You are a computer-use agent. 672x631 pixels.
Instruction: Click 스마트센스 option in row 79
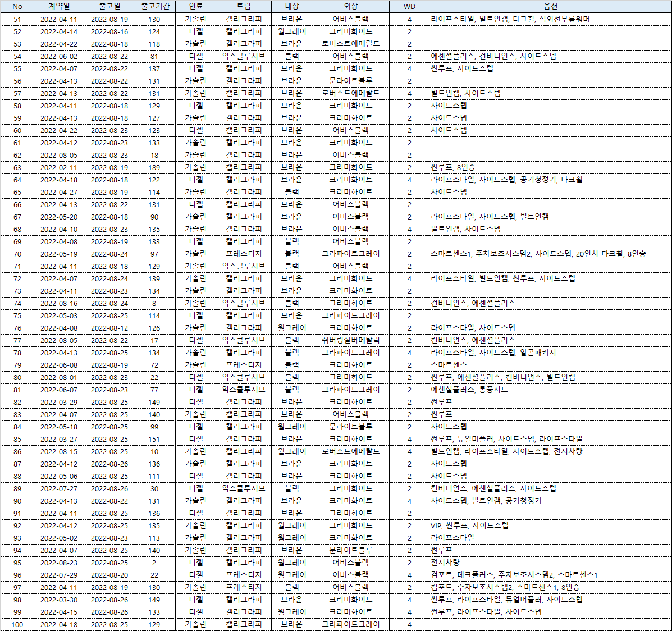[449, 365]
